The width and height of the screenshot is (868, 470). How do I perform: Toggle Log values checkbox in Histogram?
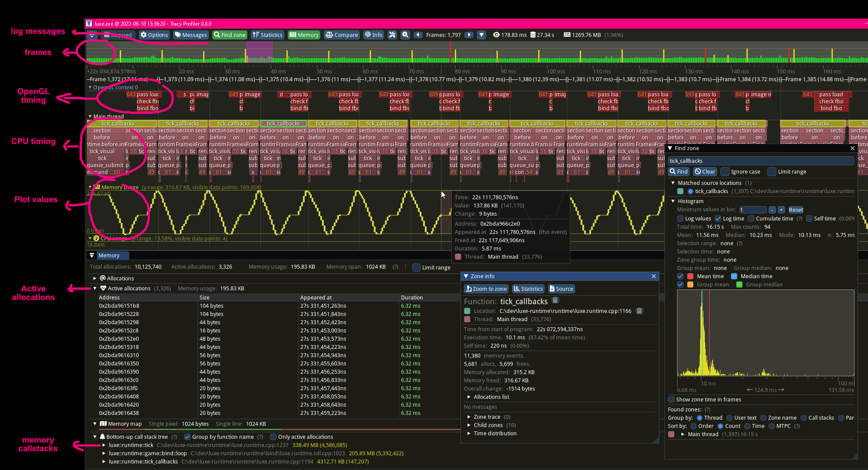[x=681, y=219]
